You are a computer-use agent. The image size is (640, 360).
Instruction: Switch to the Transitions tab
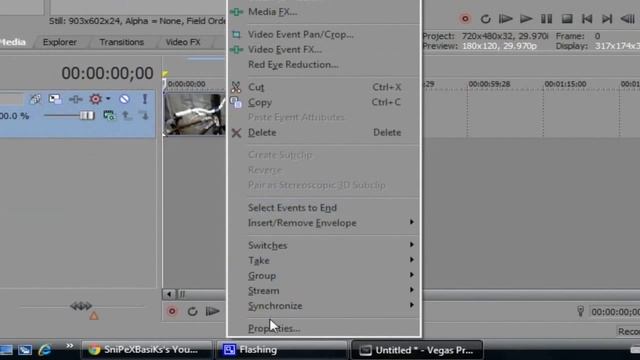click(x=122, y=42)
